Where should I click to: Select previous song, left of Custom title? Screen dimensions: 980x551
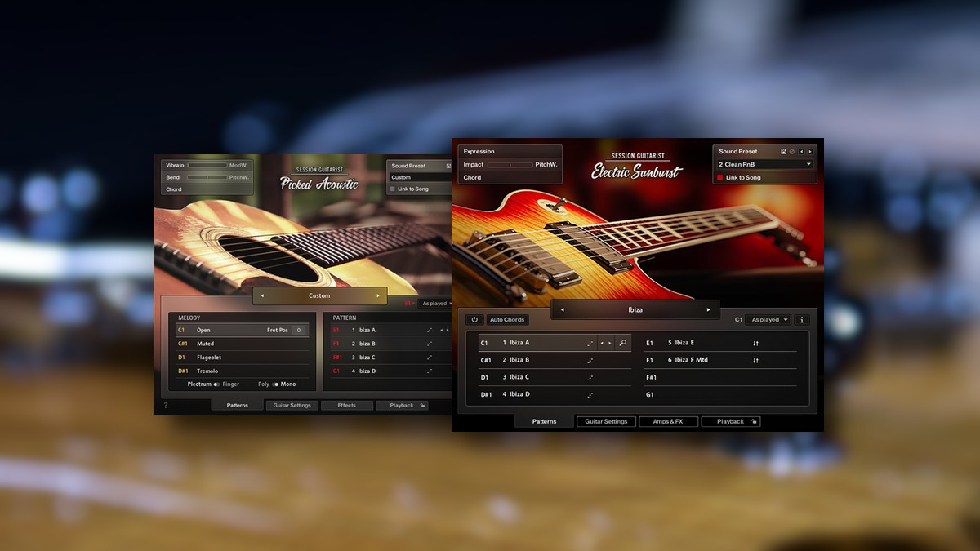coord(262,295)
